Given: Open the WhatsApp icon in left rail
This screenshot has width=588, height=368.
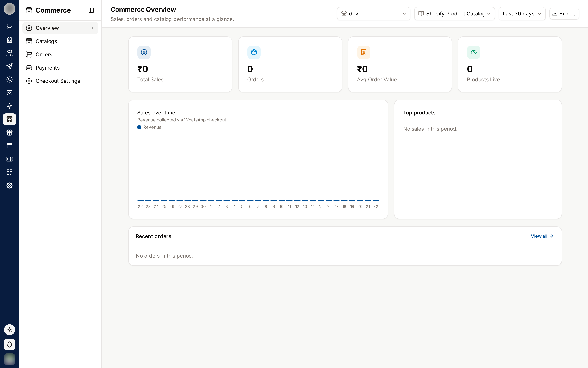Looking at the screenshot, I should pos(10,80).
